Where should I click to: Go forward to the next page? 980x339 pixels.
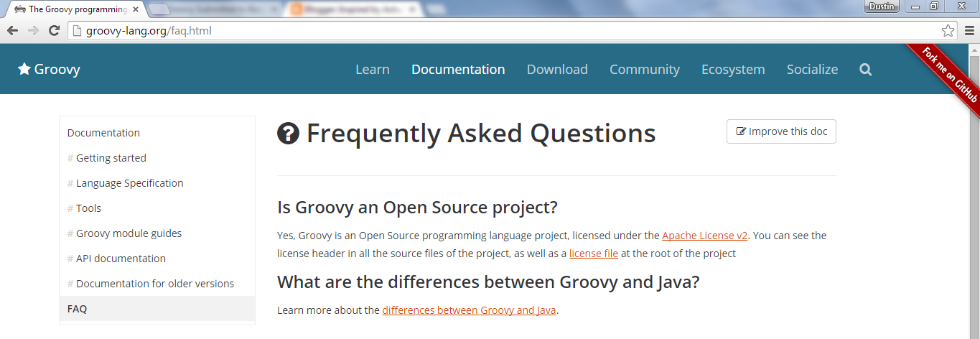click(32, 31)
